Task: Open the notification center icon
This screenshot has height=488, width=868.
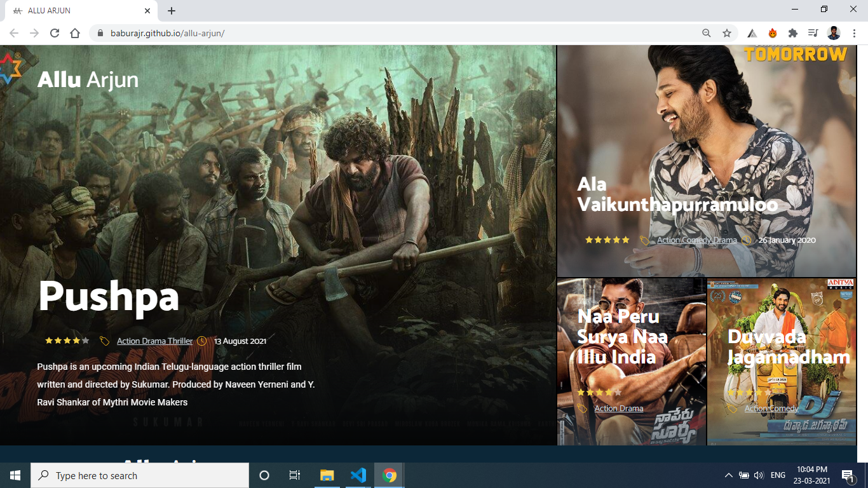Action: coord(847,475)
